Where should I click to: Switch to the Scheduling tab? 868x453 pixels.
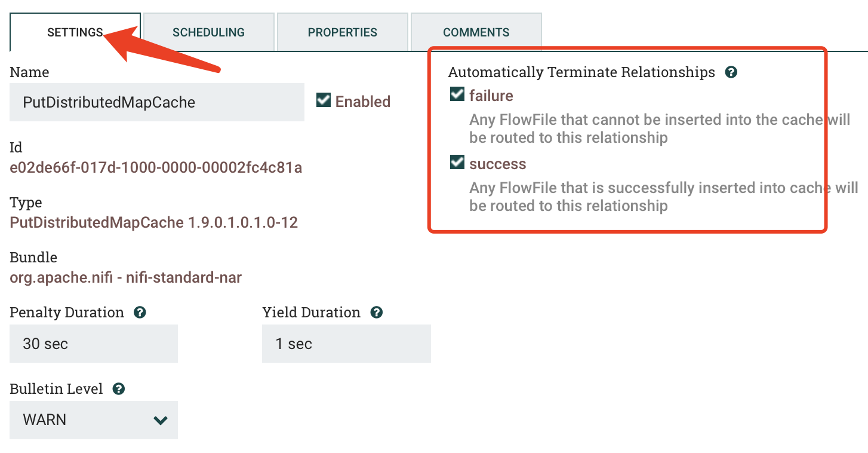point(209,32)
